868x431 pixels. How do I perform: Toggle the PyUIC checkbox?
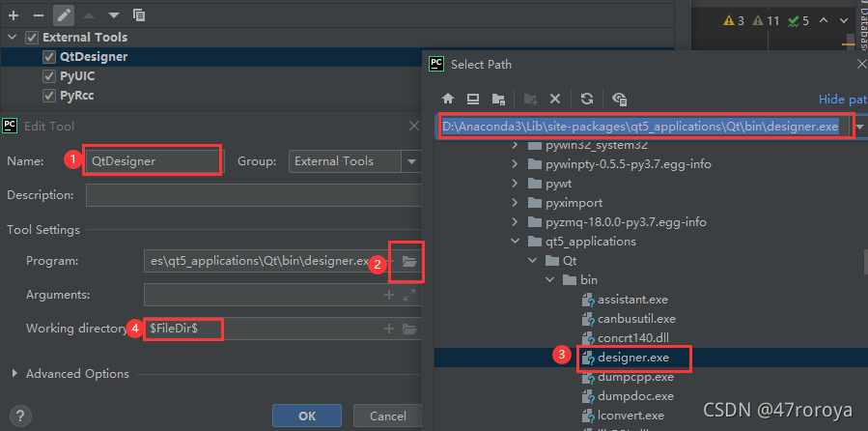click(x=49, y=76)
